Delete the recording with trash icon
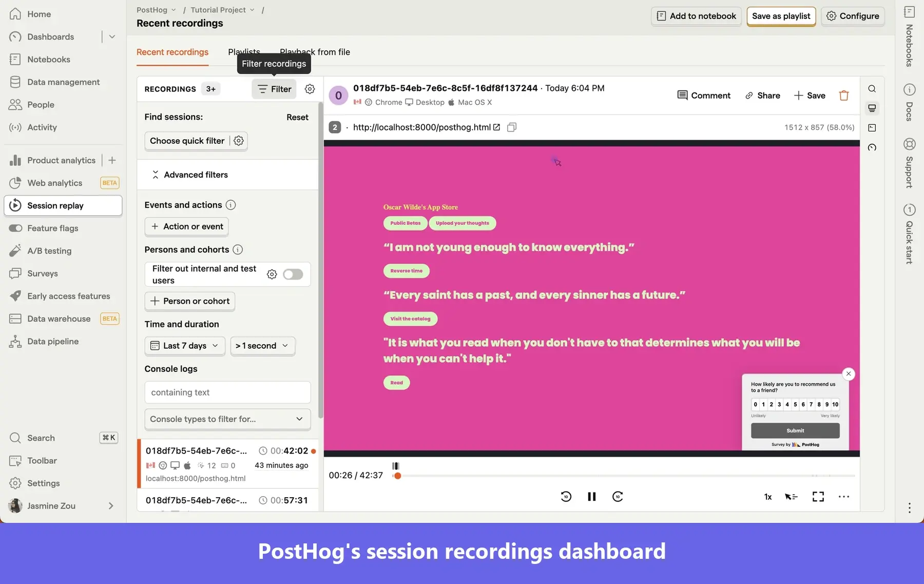Image resolution: width=924 pixels, height=584 pixels. tap(844, 96)
